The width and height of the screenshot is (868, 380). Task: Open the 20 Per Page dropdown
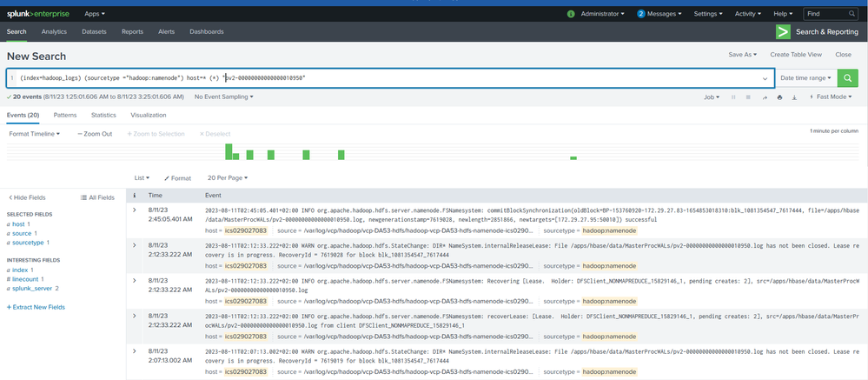228,177
